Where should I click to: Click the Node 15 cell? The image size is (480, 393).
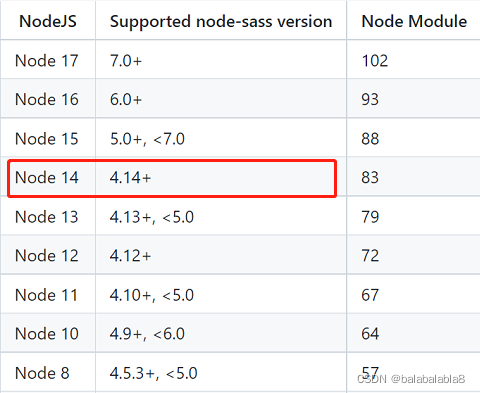[47, 139]
